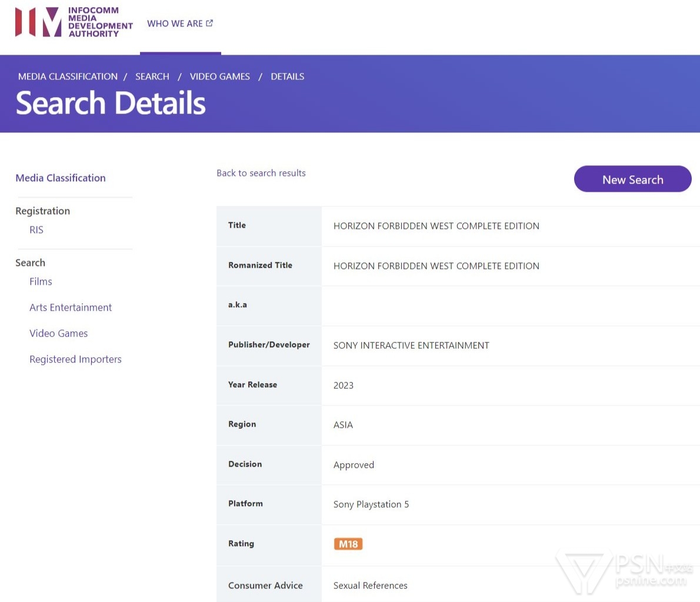Open Films search in sidebar

pos(41,282)
